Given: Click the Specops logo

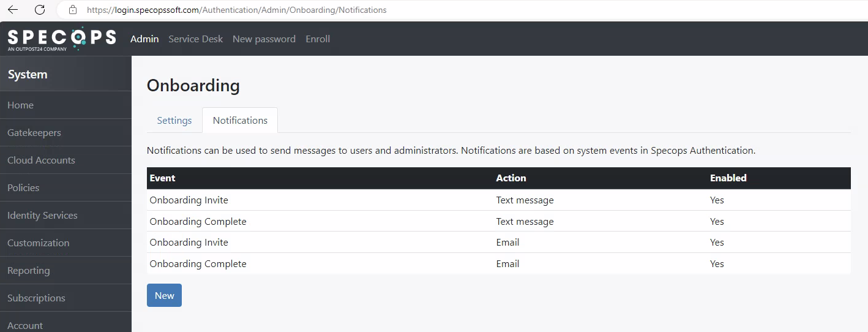Looking at the screenshot, I should (61, 39).
